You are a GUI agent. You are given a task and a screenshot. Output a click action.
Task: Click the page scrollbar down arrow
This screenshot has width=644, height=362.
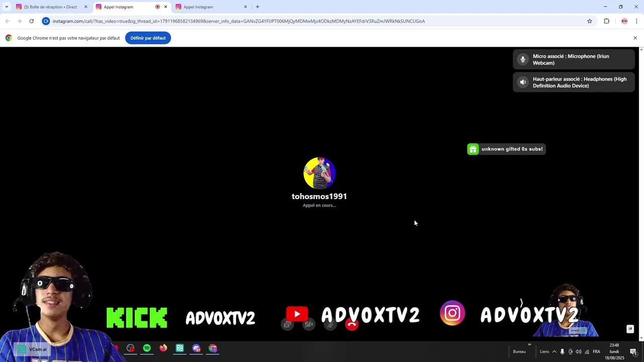[641, 338]
